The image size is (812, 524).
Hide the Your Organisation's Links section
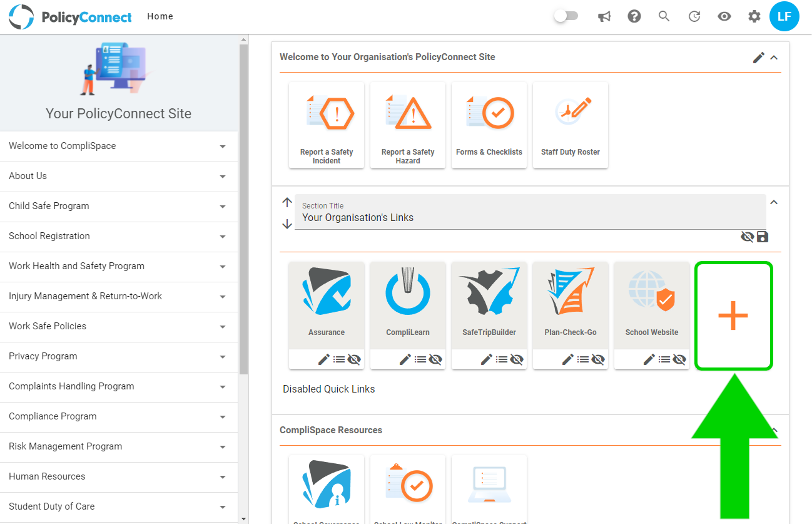click(x=747, y=237)
